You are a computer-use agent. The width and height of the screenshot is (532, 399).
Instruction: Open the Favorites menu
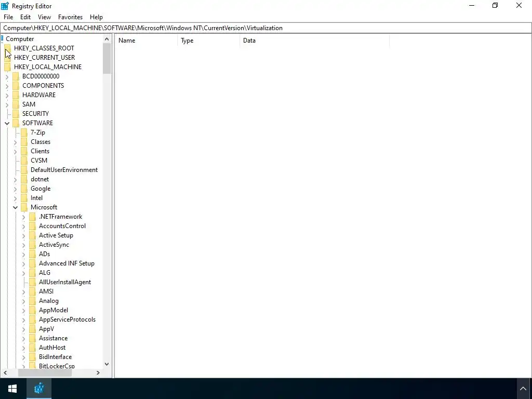click(x=70, y=17)
